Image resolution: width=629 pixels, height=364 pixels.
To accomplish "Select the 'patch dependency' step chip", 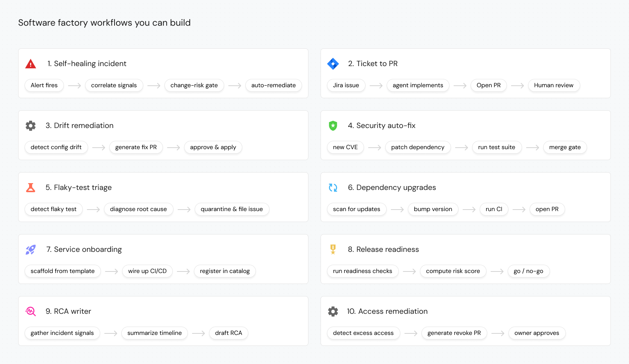I will click(418, 147).
